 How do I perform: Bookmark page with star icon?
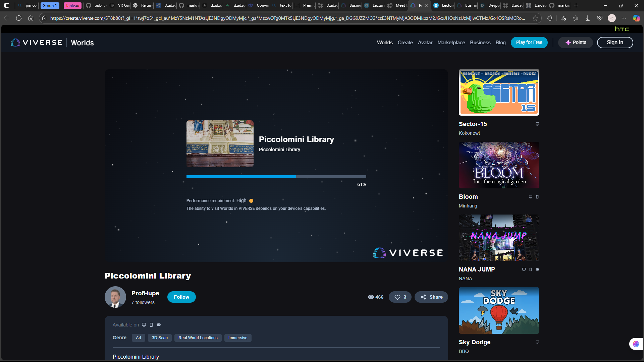pyautogui.click(x=535, y=18)
